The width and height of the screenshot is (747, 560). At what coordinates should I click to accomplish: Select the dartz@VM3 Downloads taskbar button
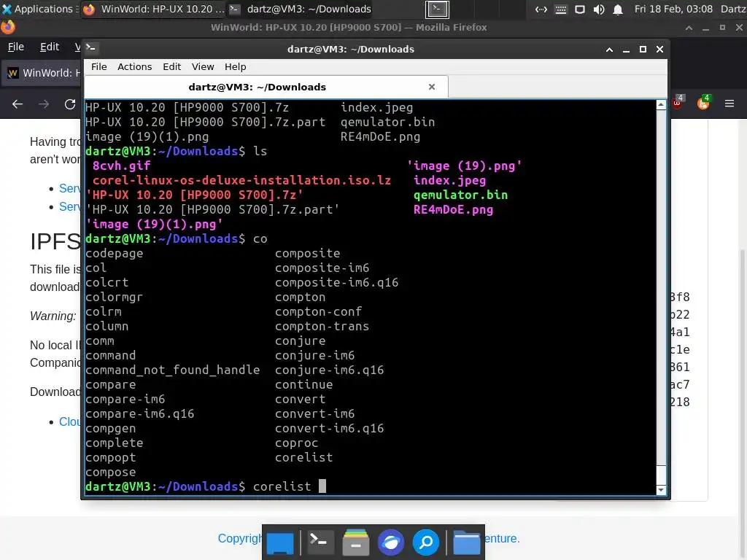click(301, 9)
